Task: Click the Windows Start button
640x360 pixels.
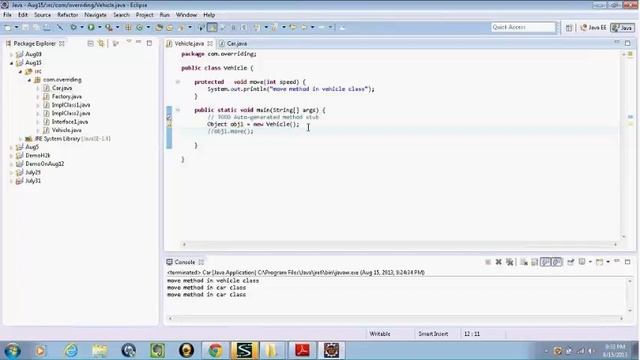Action: coord(13,351)
